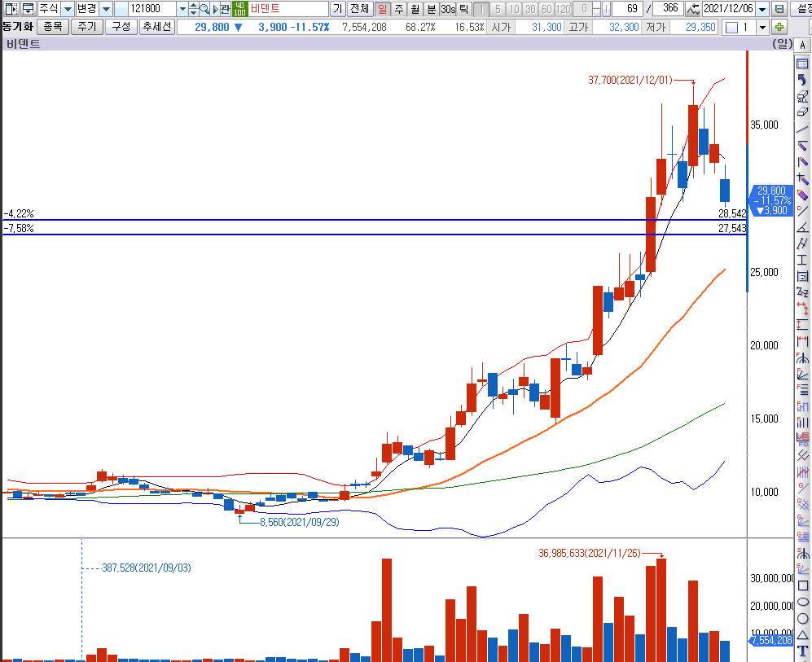Select the pencil horizontal line tool
Screen dimensions: 812x662
[802, 146]
